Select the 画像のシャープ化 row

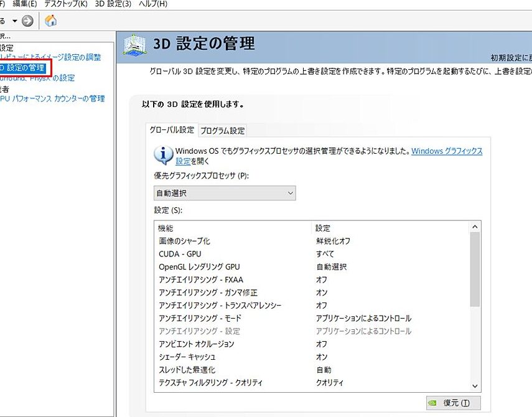pyautogui.click(x=312, y=241)
